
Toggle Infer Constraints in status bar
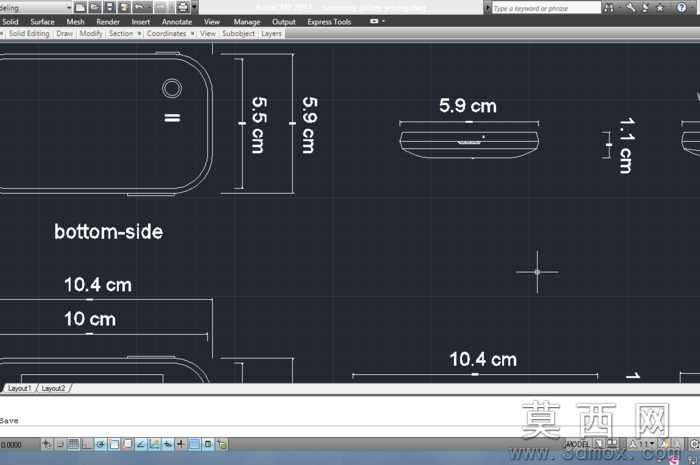coord(46,444)
